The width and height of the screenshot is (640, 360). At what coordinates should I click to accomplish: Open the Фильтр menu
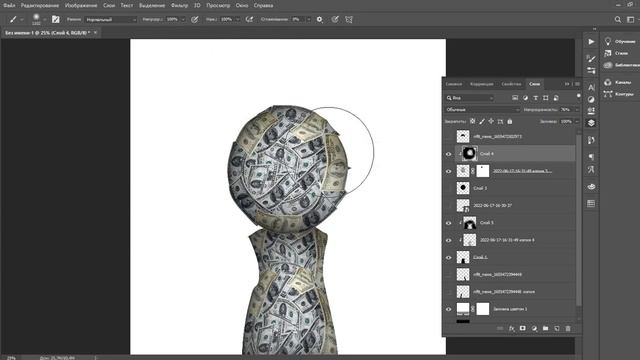[179, 5]
